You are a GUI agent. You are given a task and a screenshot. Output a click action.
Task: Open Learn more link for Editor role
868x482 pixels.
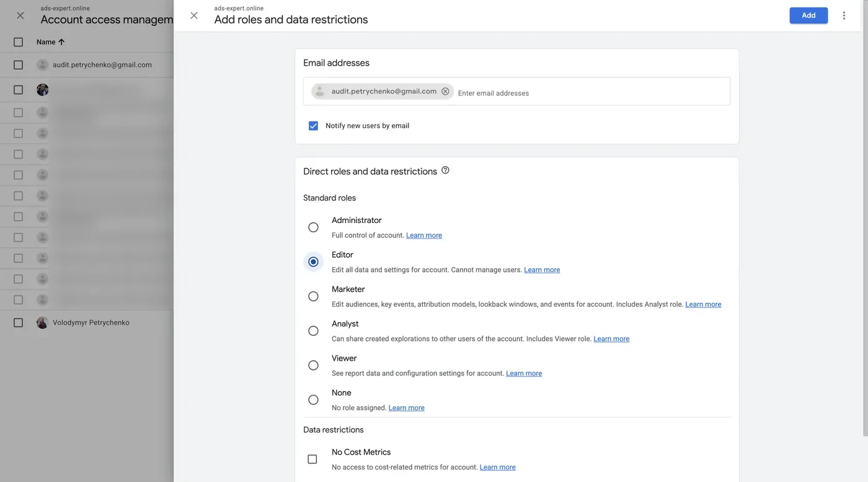542,270
